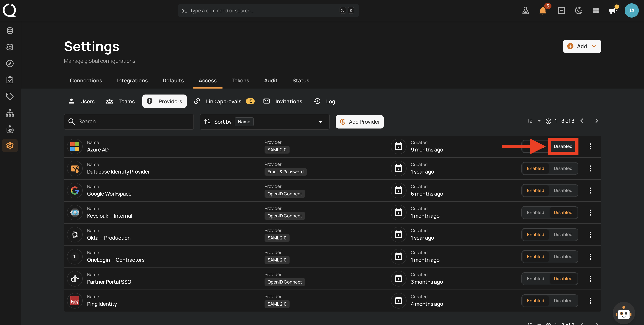The width and height of the screenshot is (644, 325).
Task: Click the Ping Identity provider logo
Action: coord(75,301)
